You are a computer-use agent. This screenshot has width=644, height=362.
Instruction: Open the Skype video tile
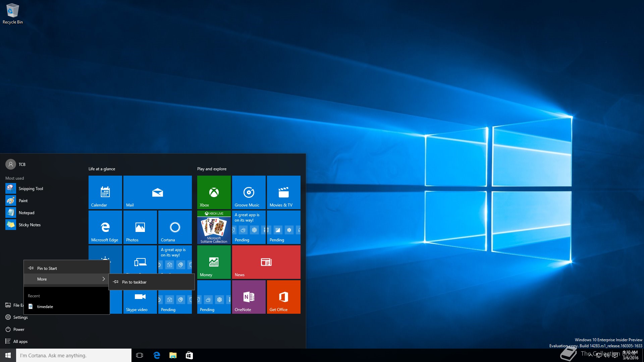click(140, 302)
